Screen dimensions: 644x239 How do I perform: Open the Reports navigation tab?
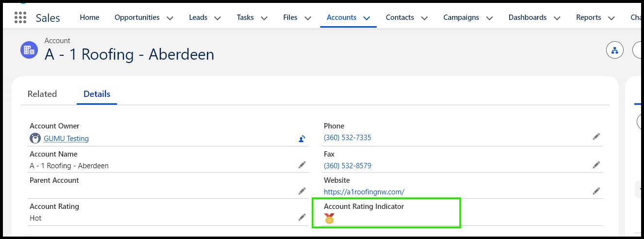click(589, 17)
